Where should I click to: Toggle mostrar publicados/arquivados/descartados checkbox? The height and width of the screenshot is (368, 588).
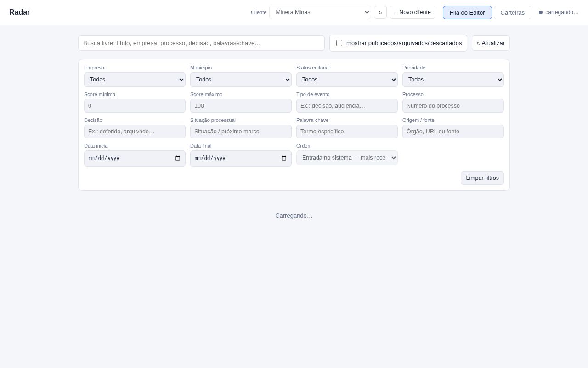pyautogui.click(x=339, y=43)
